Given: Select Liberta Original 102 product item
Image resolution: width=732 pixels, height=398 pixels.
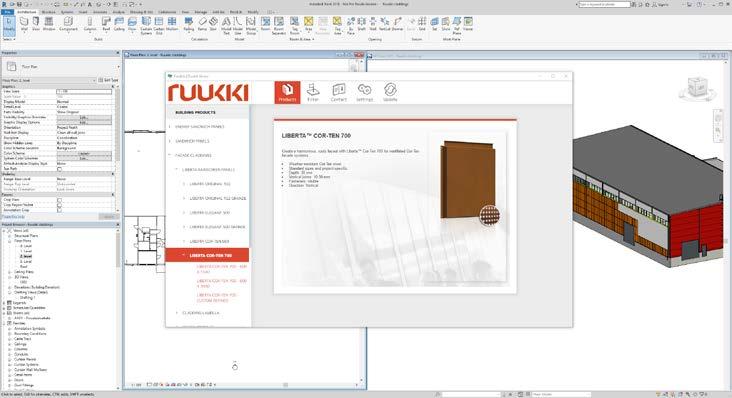Looking at the screenshot, I should pos(210,184).
